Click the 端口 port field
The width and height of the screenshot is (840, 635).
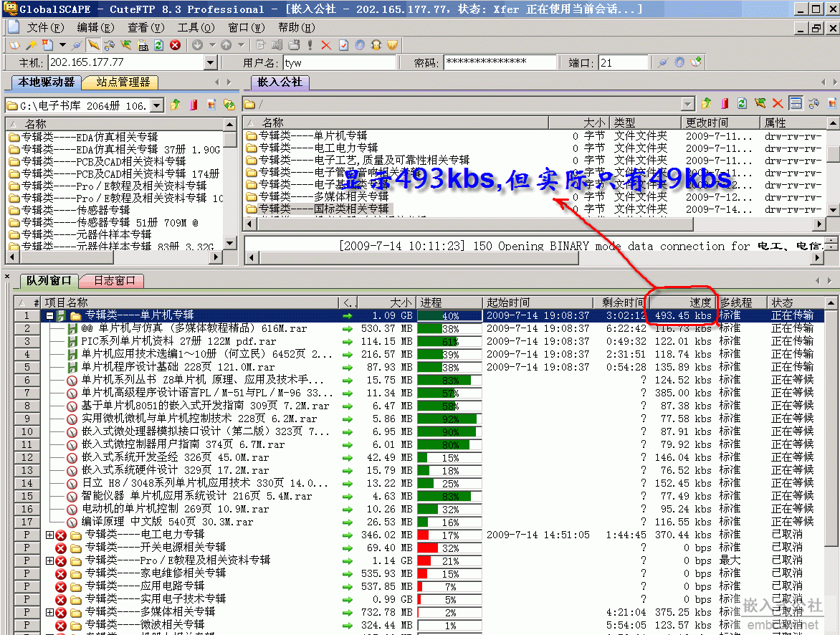click(623, 62)
